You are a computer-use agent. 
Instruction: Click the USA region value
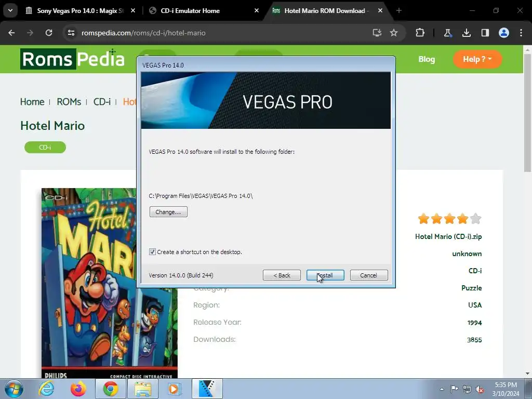pyautogui.click(x=475, y=305)
